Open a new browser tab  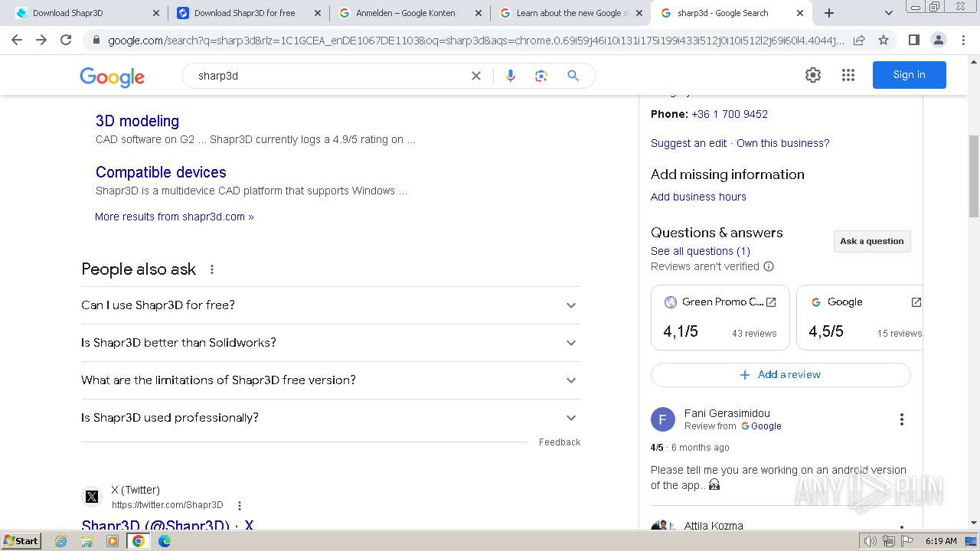coord(829,13)
